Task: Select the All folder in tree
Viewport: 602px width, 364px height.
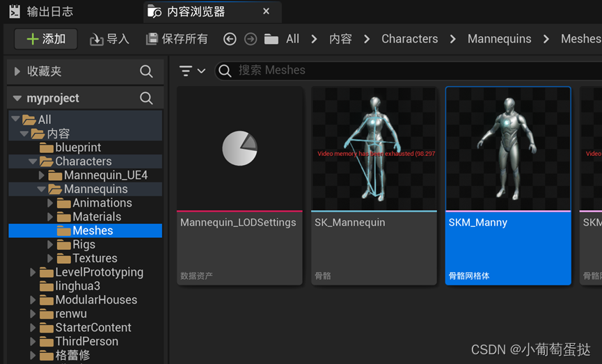Action: (x=37, y=120)
